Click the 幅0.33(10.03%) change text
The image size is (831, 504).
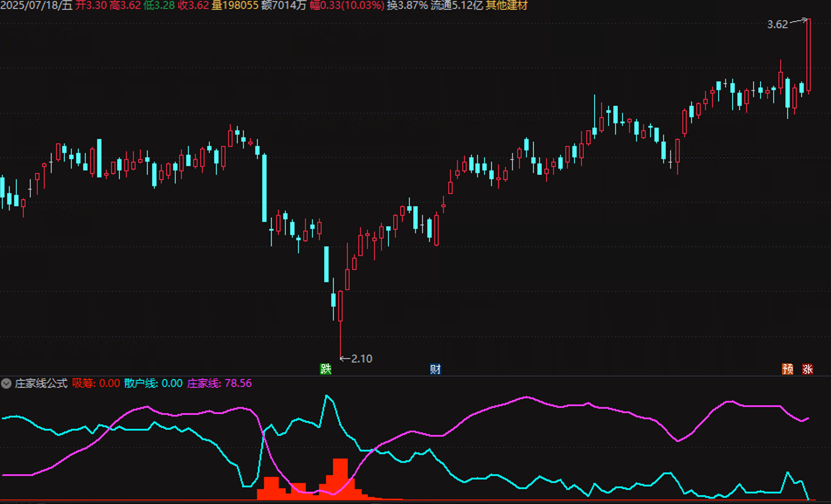click(347, 6)
